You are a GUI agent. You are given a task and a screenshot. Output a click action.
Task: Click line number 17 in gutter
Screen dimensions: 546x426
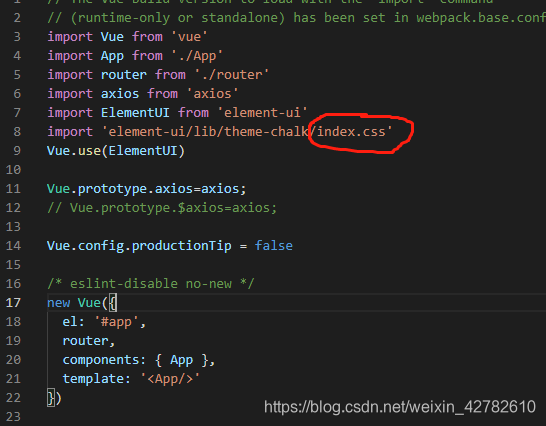pyautogui.click(x=13, y=303)
